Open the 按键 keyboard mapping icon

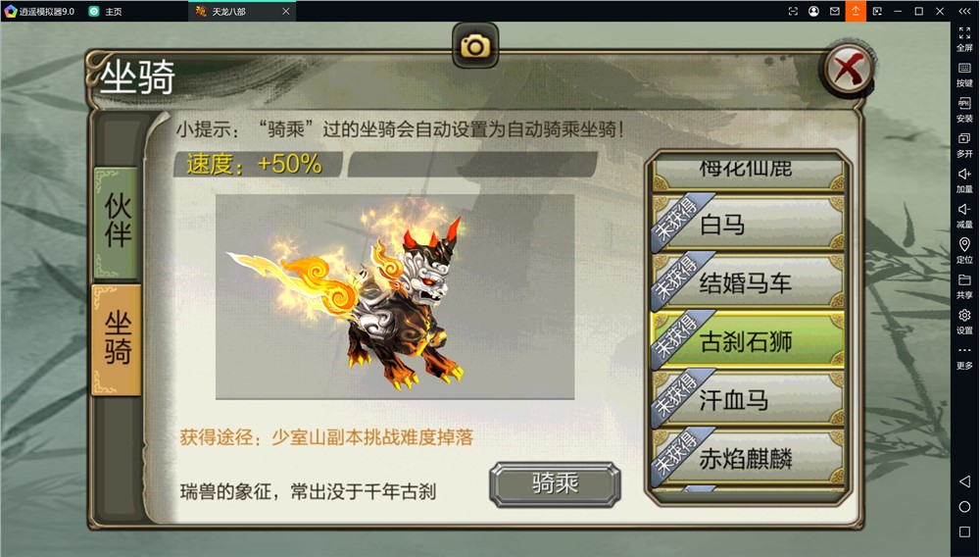964,75
